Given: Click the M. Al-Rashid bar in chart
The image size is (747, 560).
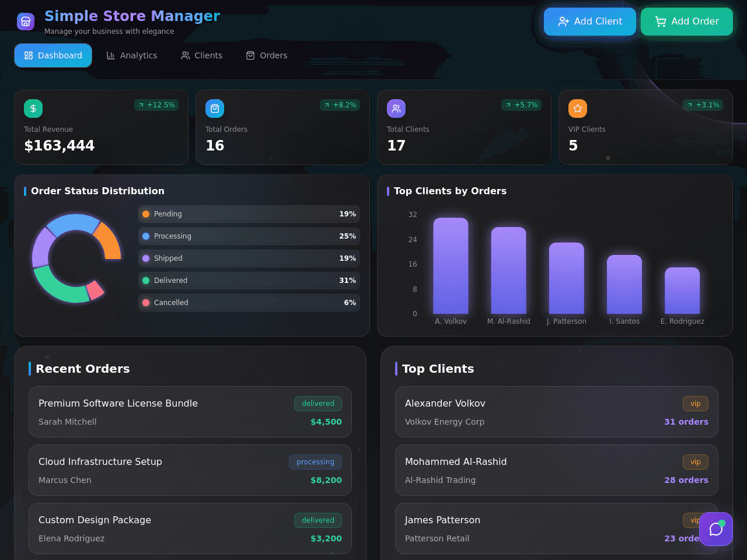Looking at the screenshot, I should (508, 270).
